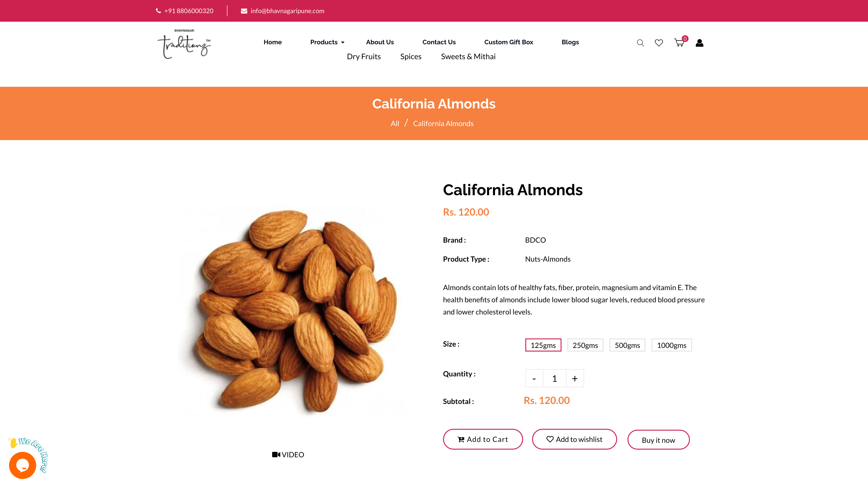The height and width of the screenshot is (488, 868).
Task: Click the Add to Cart button
Action: click(483, 439)
